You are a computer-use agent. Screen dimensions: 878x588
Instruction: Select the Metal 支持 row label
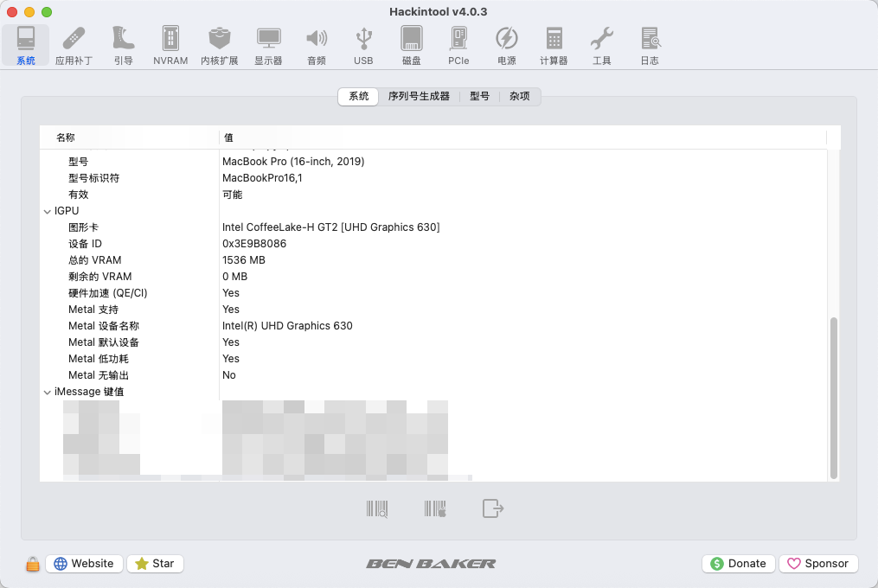click(93, 310)
